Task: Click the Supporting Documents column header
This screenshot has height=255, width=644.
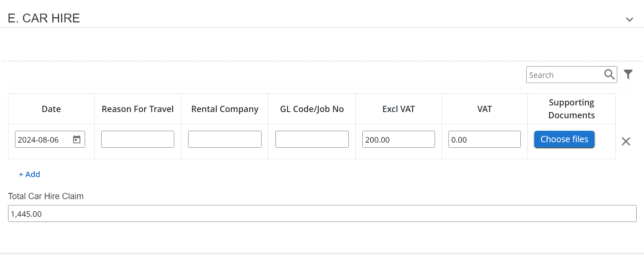Action: pyautogui.click(x=571, y=109)
